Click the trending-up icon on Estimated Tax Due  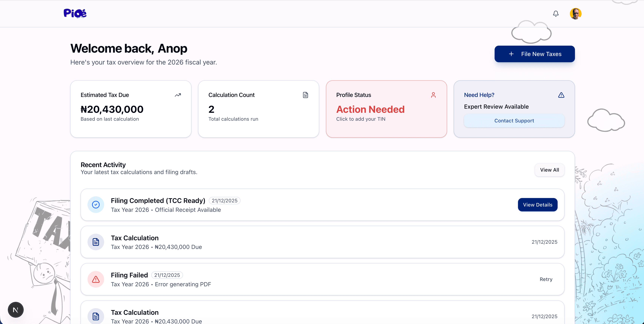178,95
